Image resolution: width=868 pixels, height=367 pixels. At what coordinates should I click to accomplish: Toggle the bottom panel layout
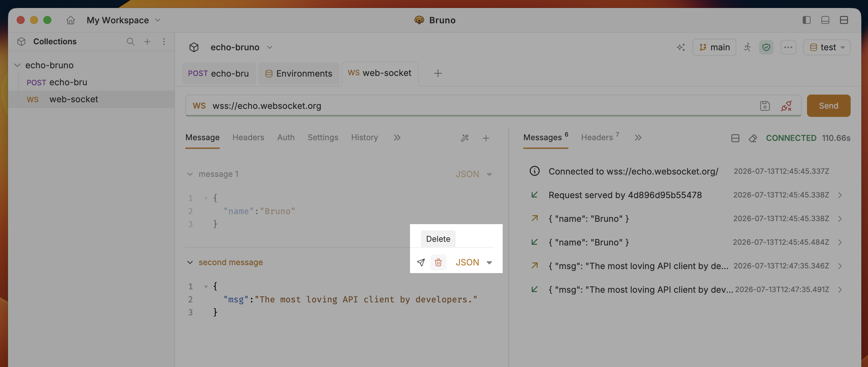click(x=825, y=20)
